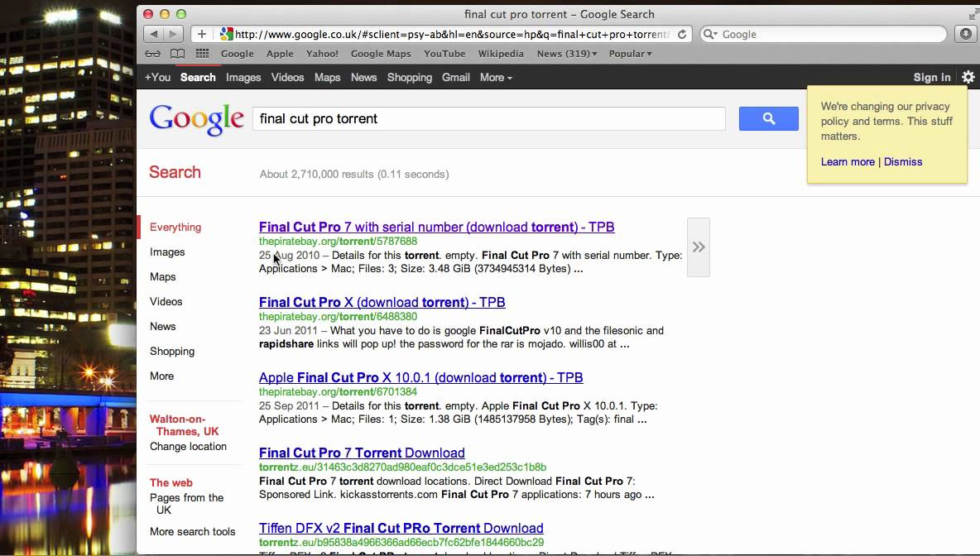Switch to News in the Google bar

[363, 78]
